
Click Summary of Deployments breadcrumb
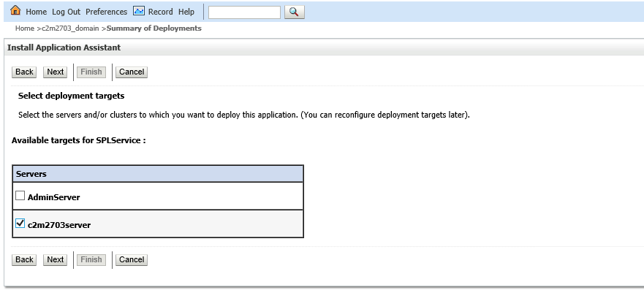[x=154, y=28]
